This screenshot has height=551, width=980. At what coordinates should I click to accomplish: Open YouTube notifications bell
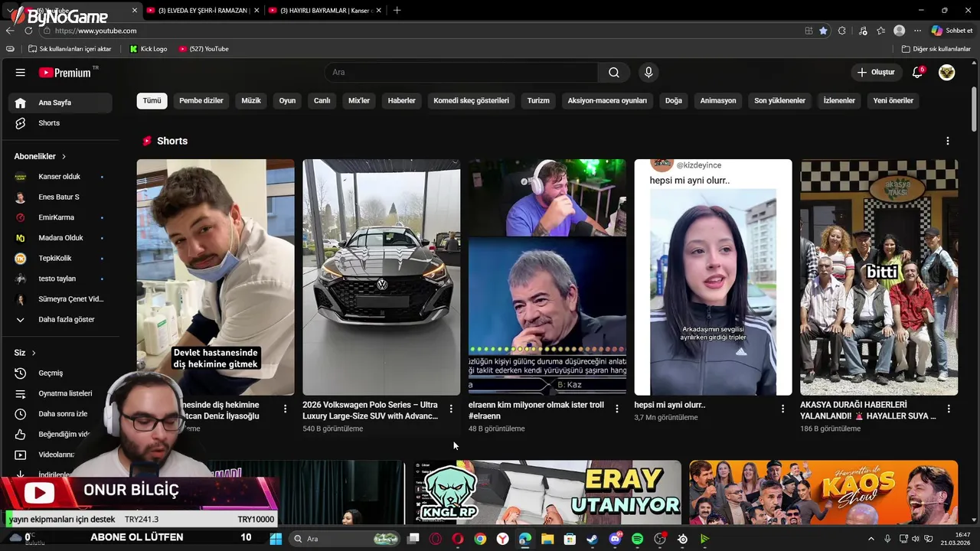pyautogui.click(x=917, y=73)
